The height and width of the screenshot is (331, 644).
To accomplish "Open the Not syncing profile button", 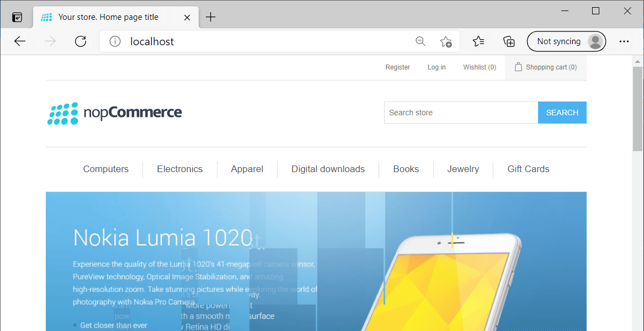I will point(566,41).
